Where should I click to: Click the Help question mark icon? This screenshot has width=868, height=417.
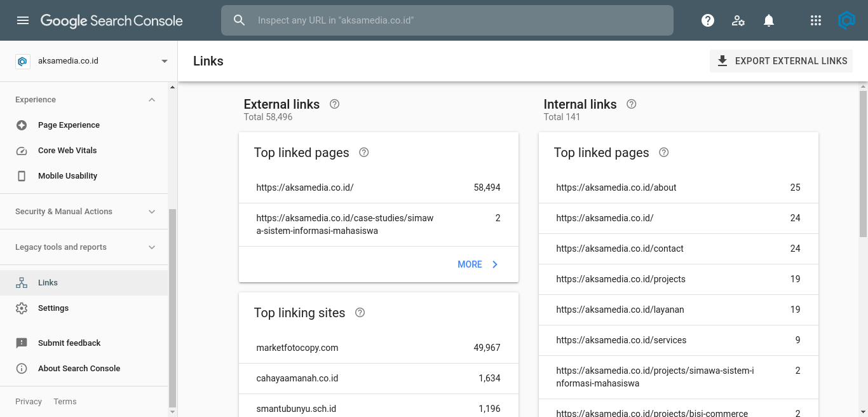point(707,20)
